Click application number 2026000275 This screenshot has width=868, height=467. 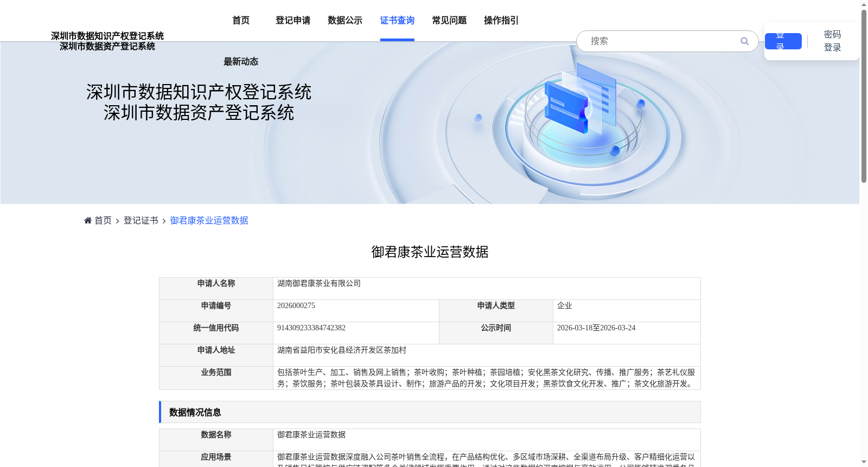pyautogui.click(x=296, y=306)
